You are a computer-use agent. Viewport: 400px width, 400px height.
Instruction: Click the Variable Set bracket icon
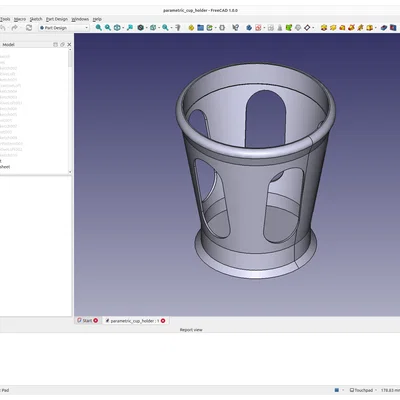tap(222, 28)
